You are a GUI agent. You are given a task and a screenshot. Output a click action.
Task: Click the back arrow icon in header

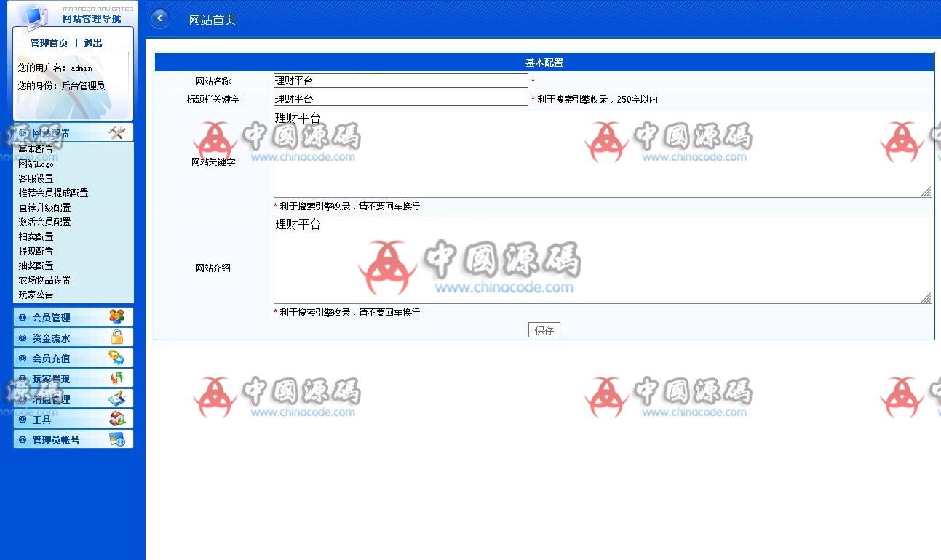159,19
